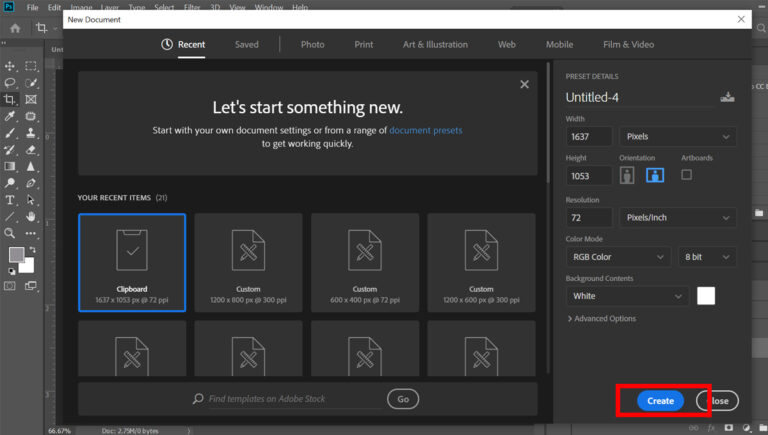Image resolution: width=768 pixels, height=435 pixels.
Task: Follow the 'document presets' link
Action: [x=426, y=130]
